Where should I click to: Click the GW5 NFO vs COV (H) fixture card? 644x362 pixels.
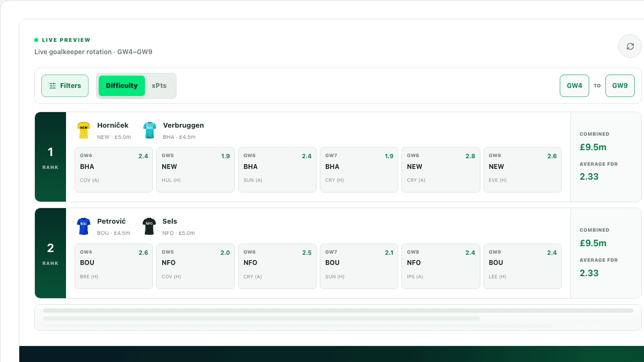[195, 266]
